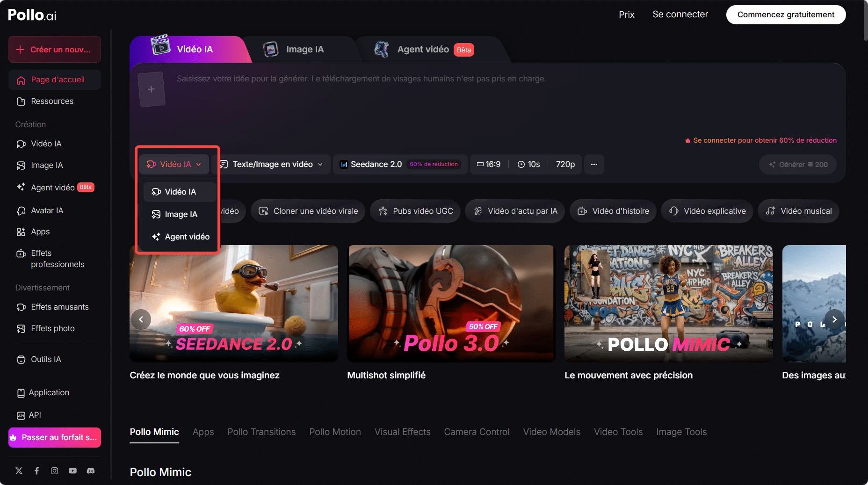This screenshot has width=868, height=485.
Task: Open the Facebook social link
Action: [x=36, y=471]
